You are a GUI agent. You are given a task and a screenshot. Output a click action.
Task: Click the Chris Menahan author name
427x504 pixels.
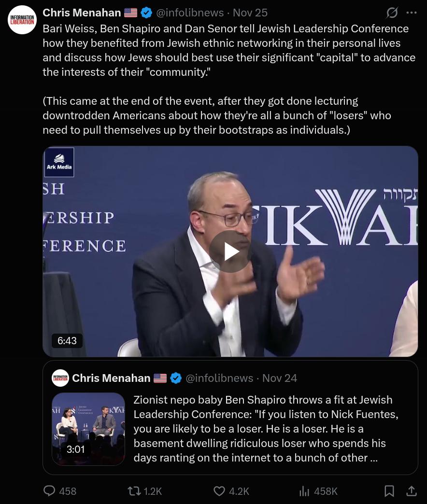click(x=82, y=13)
